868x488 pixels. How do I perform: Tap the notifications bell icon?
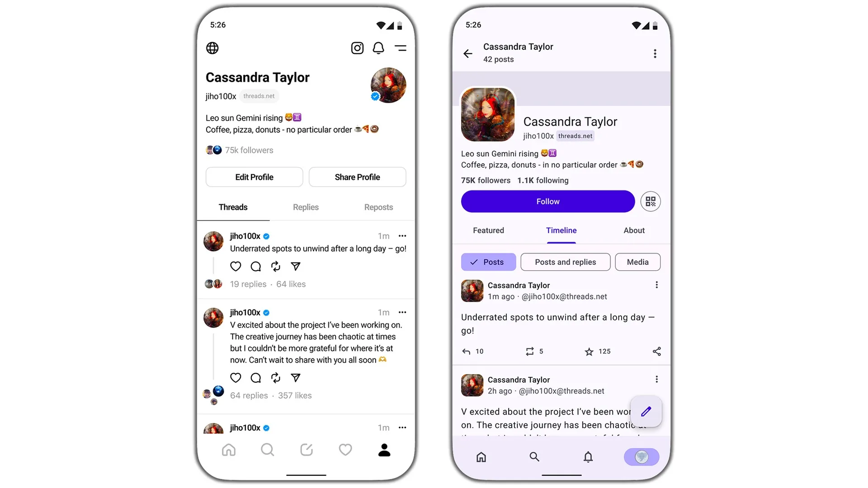coord(378,47)
